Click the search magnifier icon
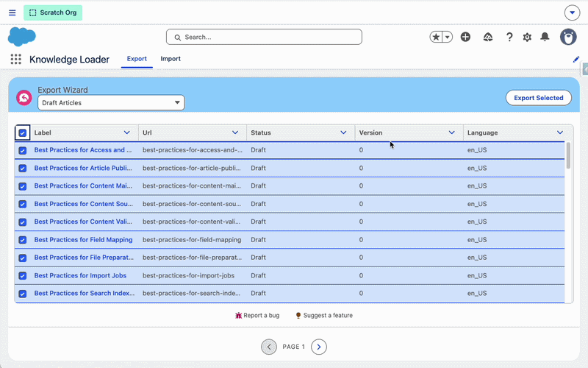This screenshot has width=588, height=368. click(178, 38)
